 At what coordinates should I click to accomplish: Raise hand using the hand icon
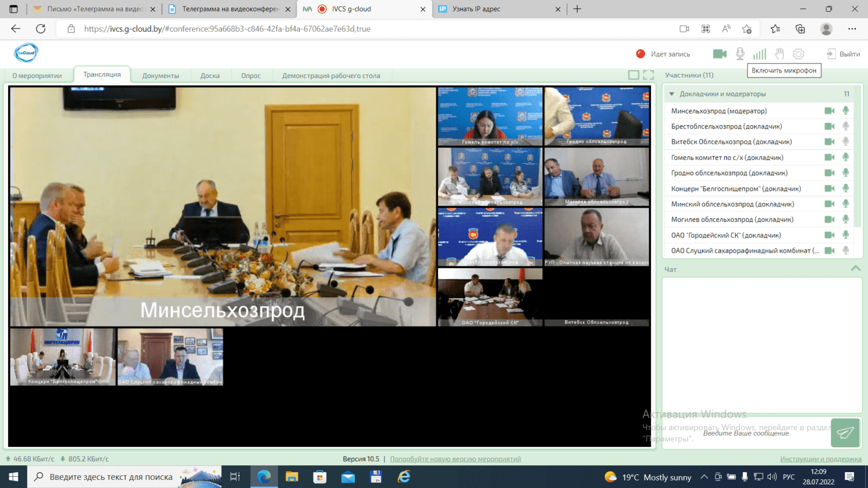780,54
